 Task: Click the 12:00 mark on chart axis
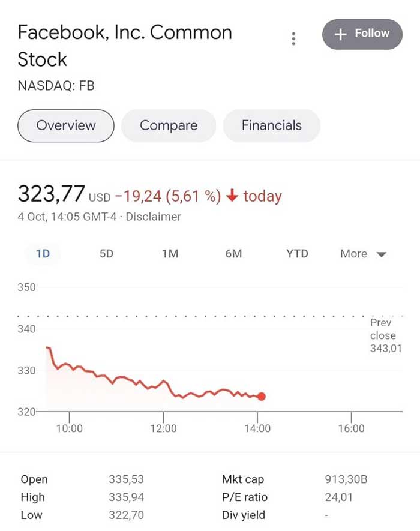tap(163, 428)
